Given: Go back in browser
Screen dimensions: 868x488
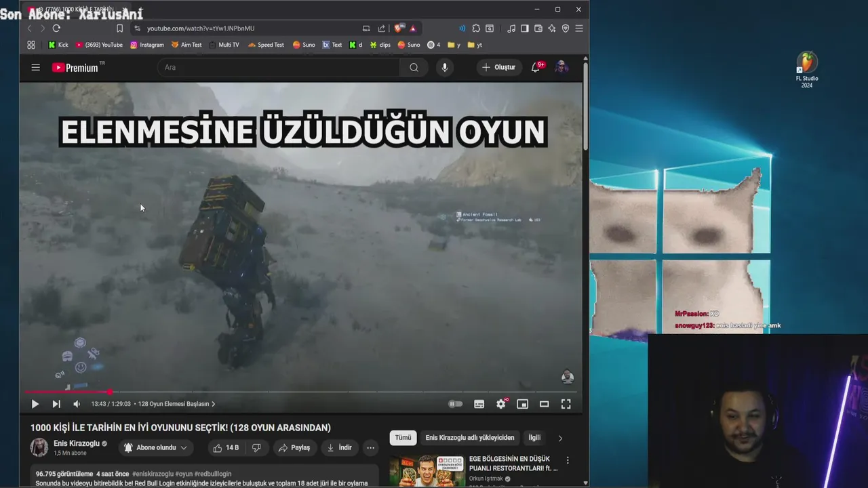Looking at the screenshot, I should [29, 28].
